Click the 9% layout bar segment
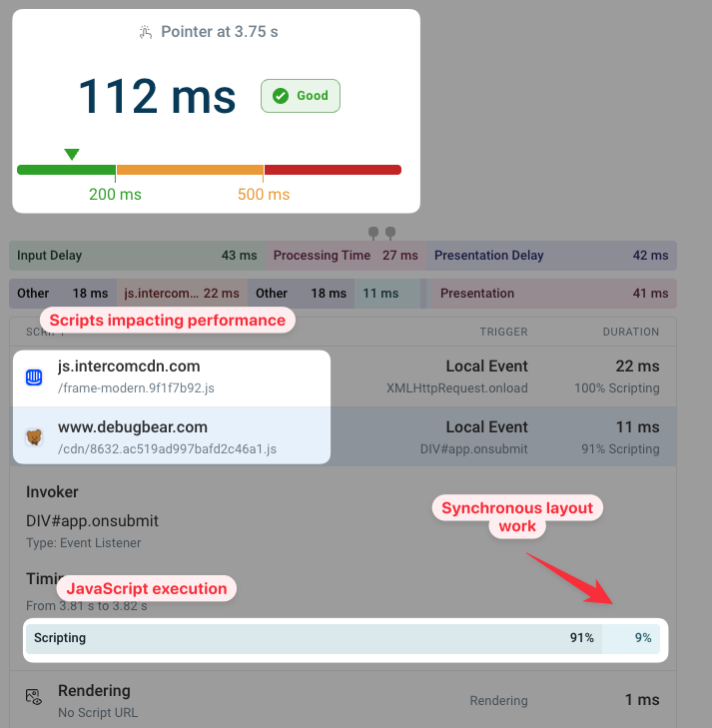This screenshot has width=712, height=728. (631, 638)
